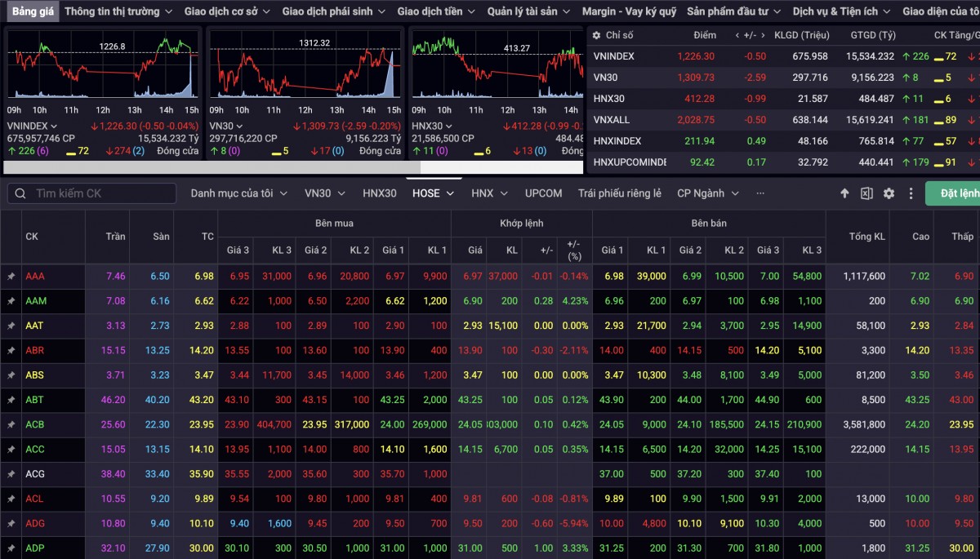Open the price board settings gear

(x=889, y=193)
